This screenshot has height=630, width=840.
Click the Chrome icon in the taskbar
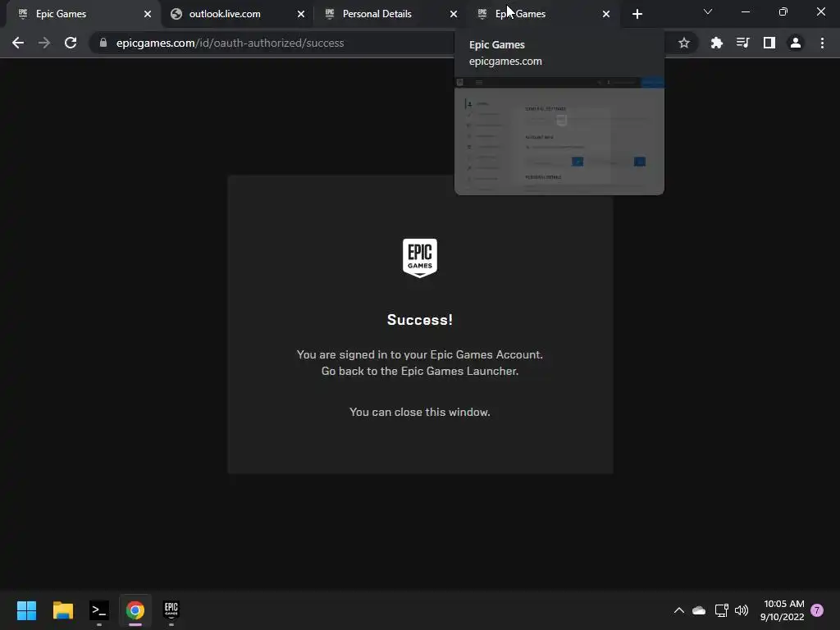click(135, 610)
